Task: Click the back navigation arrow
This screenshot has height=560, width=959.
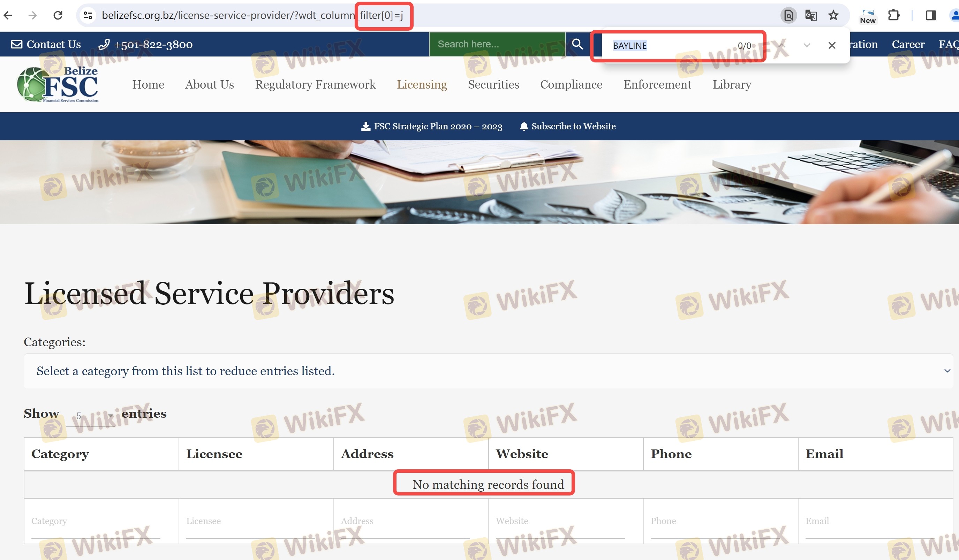Action: [x=8, y=15]
